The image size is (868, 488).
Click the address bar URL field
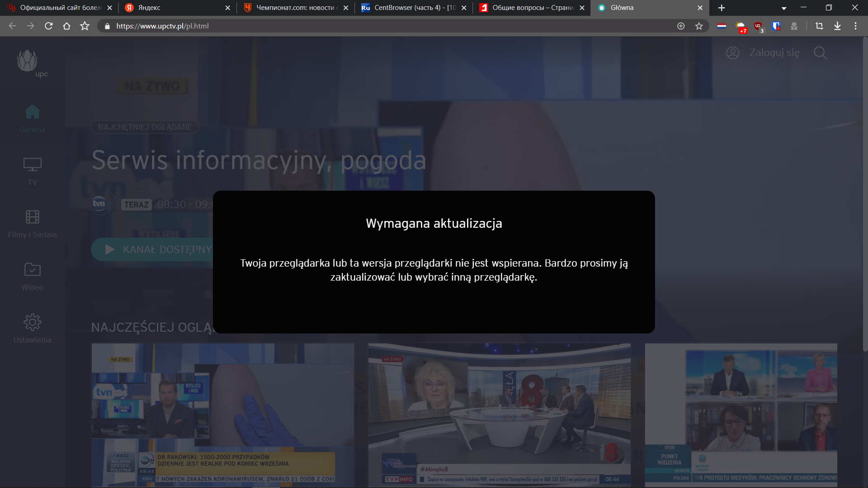click(x=389, y=26)
